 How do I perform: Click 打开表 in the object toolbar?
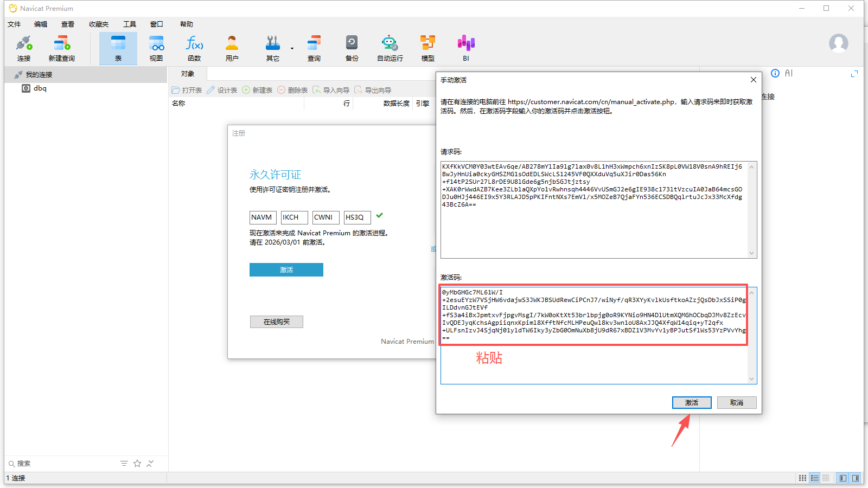(x=187, y=90)
